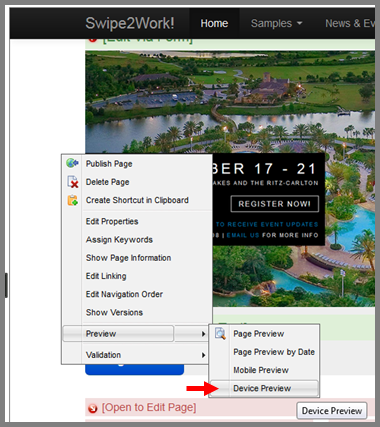
Task: Select Edit Navigation Order option
Action: [x=124, y=294]
